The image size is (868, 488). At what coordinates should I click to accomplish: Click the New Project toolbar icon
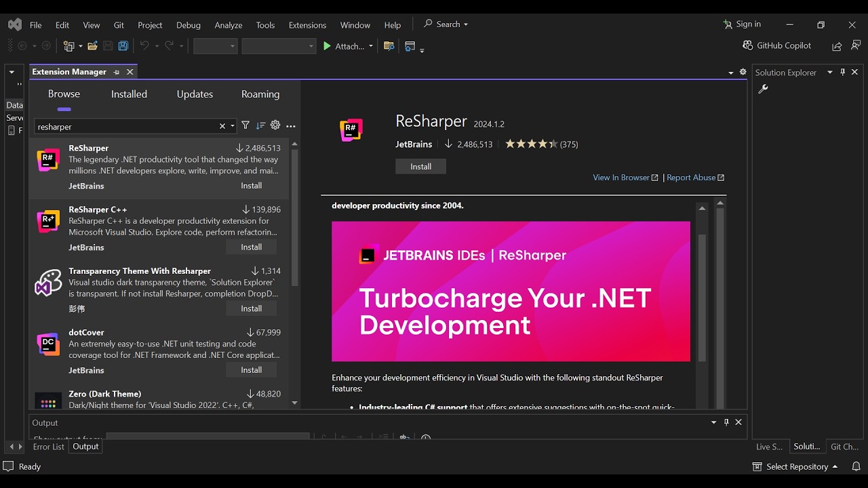point(68,46)
